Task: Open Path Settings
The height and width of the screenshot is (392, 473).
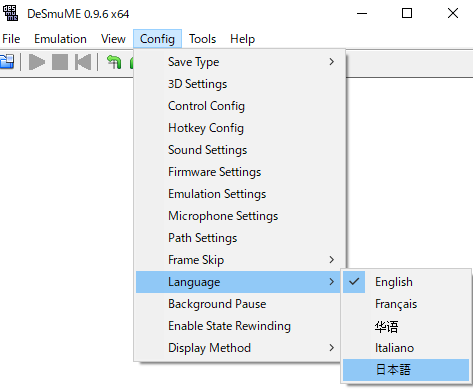Action: 239,238
